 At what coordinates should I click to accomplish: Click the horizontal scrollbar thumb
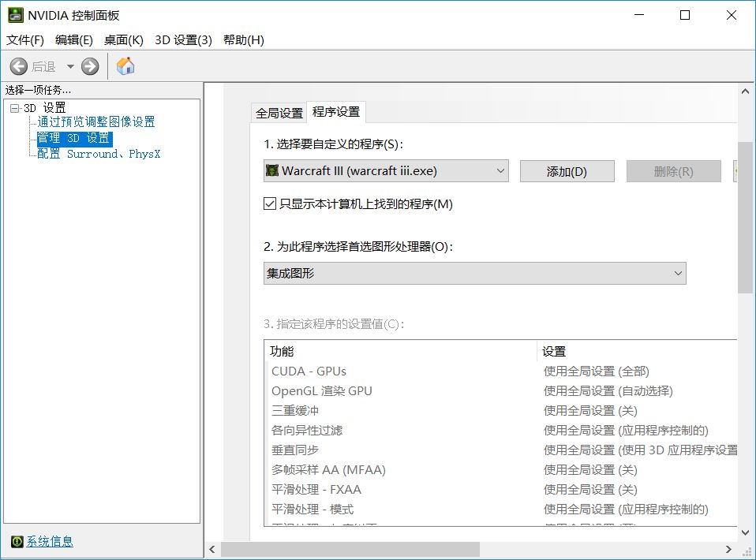tap(350, 550)
